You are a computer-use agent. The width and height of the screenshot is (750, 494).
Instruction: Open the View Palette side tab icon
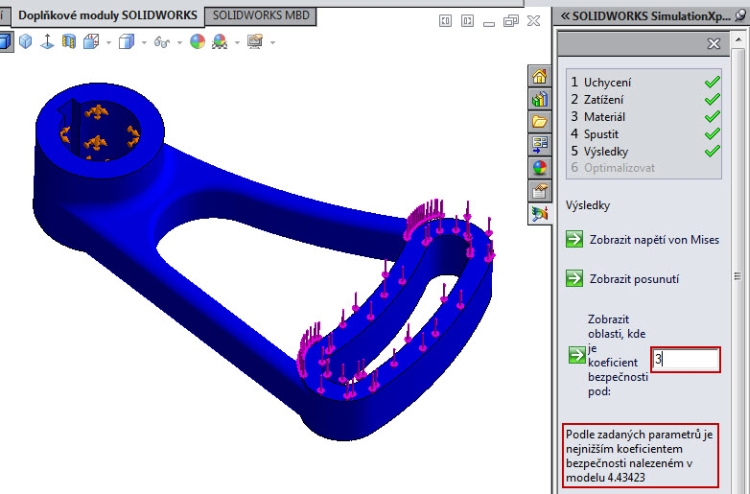click(x=540, y=144)
